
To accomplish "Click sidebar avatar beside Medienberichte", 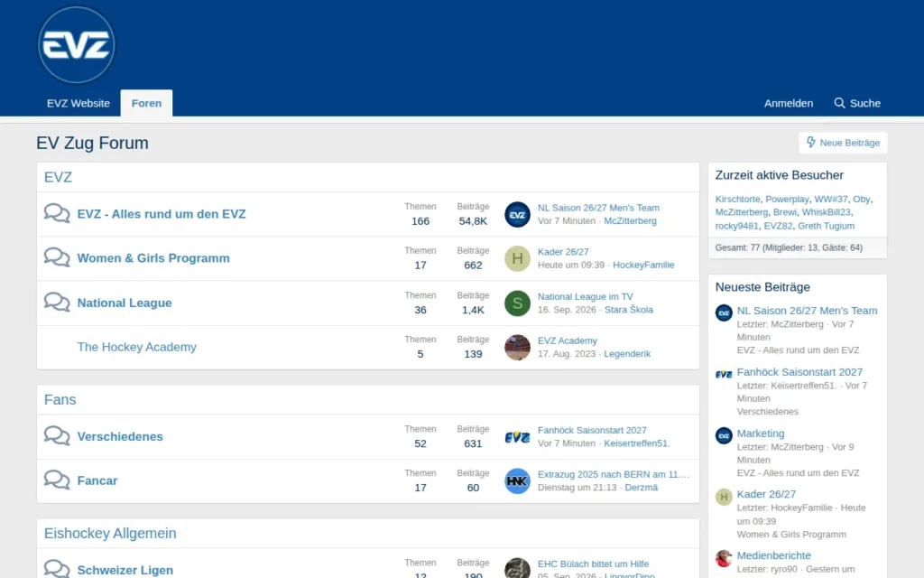I will click(724, 558).
